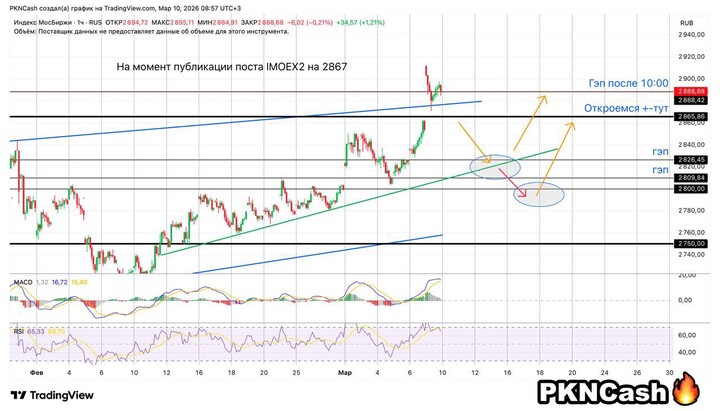720x411 pixels.
Task: Select the 'На момент публикации поста' text note
Action: pyautogui.click(x=232, y=67)
